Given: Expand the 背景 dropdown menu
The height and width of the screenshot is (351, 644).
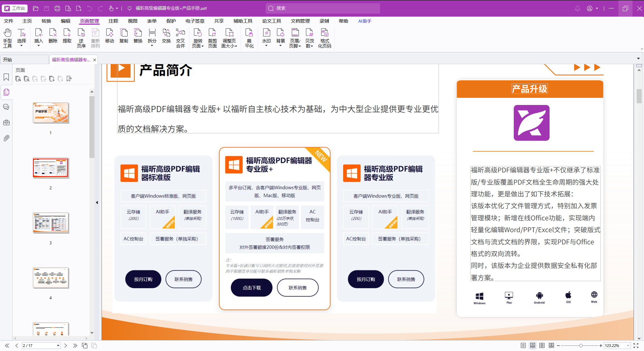Looking at the screenshot, I should click(280, 46).
